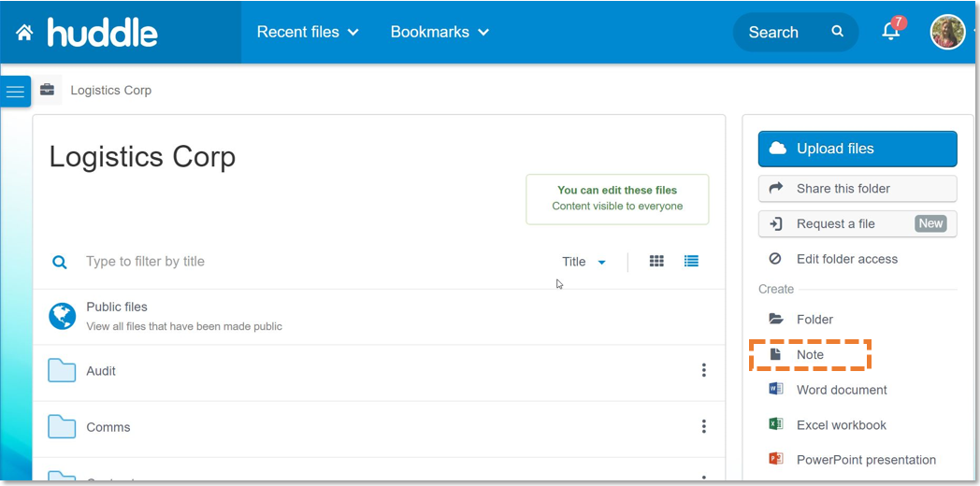The width and height of the screenshot is (980, 486).
Task: Switch to grid view
Action: point(656,261)
